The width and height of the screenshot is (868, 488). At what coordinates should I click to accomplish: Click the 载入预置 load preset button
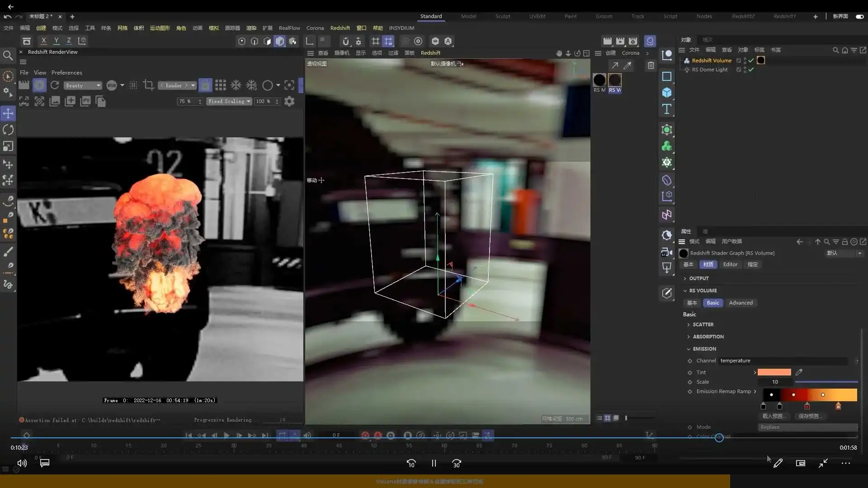coord(774,416)
